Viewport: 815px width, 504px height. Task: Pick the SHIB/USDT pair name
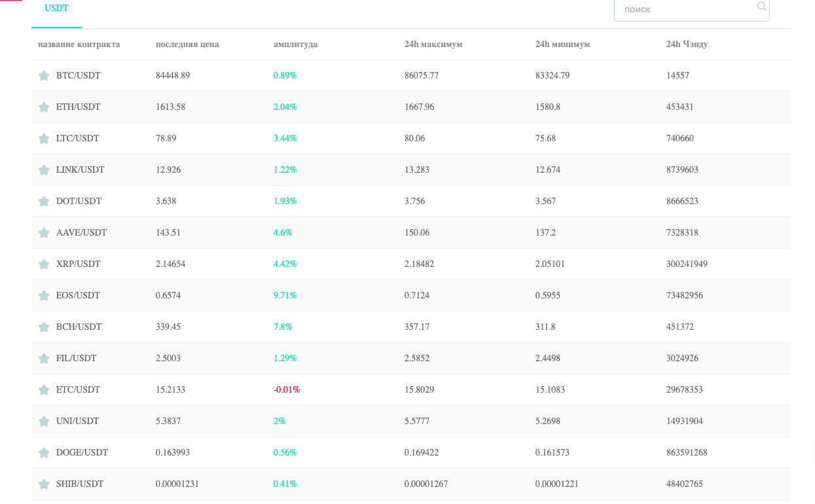pyautogui.click(x=80, y=484)
